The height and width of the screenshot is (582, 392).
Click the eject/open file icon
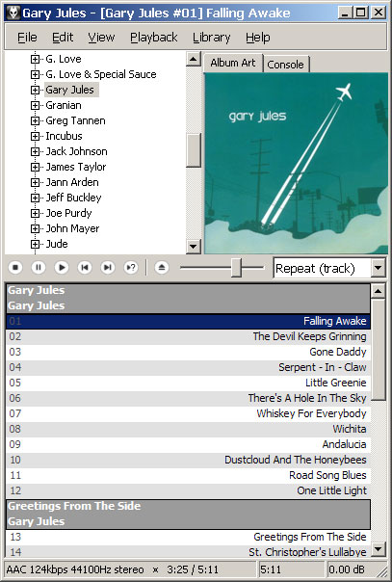pyautogui.click(x=162, y=267)
